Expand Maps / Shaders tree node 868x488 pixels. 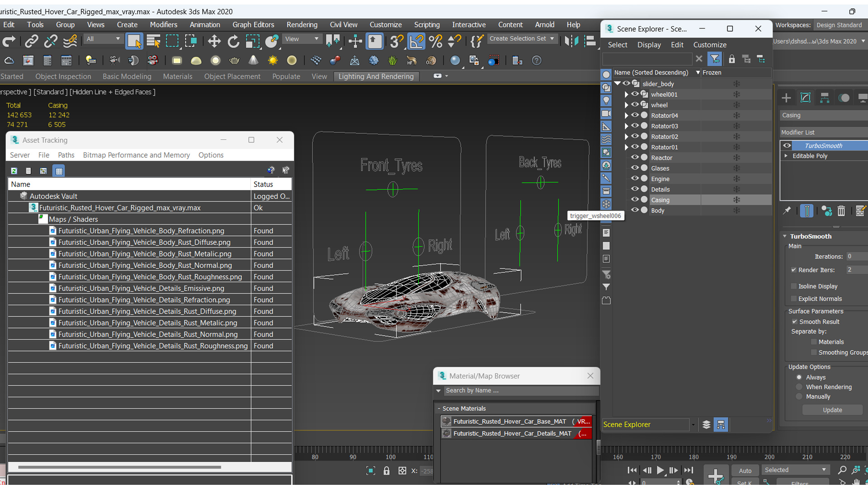tap(33, 219)
